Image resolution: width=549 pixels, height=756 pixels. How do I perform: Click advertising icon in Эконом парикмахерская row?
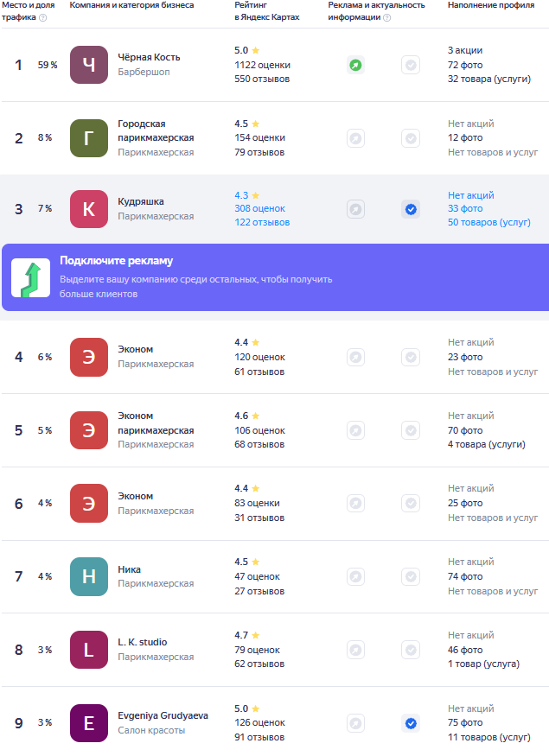point(355,430)
